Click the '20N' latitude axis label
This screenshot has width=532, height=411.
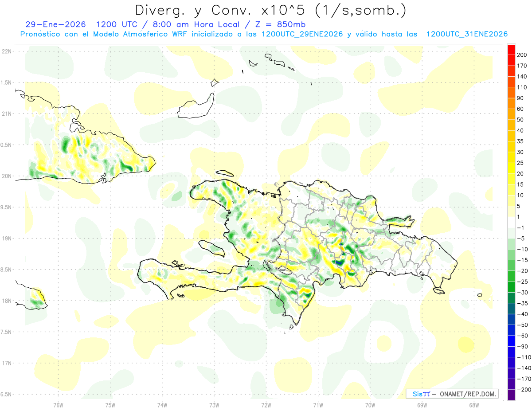pos(7,176)
